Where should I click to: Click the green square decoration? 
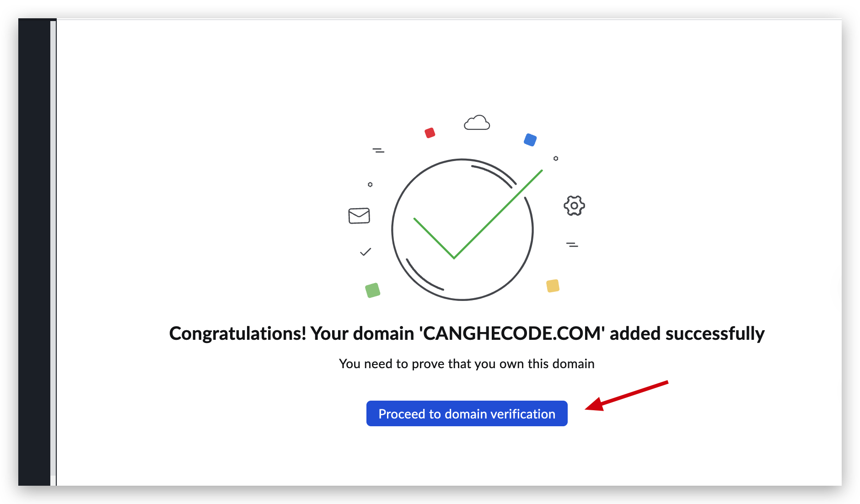tap(373, 290)
